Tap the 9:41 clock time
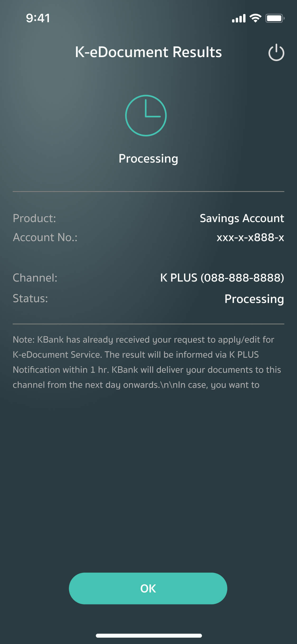This screenshot has width=297, height=644. click(x=38, y=18)
